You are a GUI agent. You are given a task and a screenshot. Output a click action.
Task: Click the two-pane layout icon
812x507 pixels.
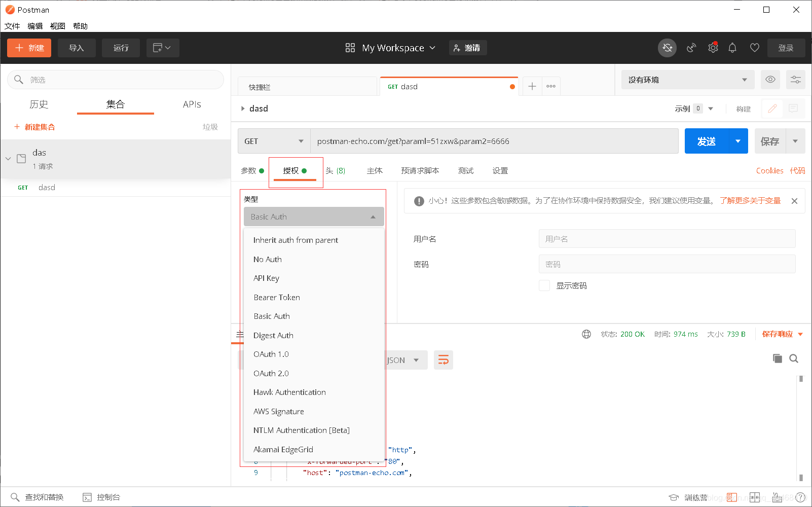tap(755, 497)
